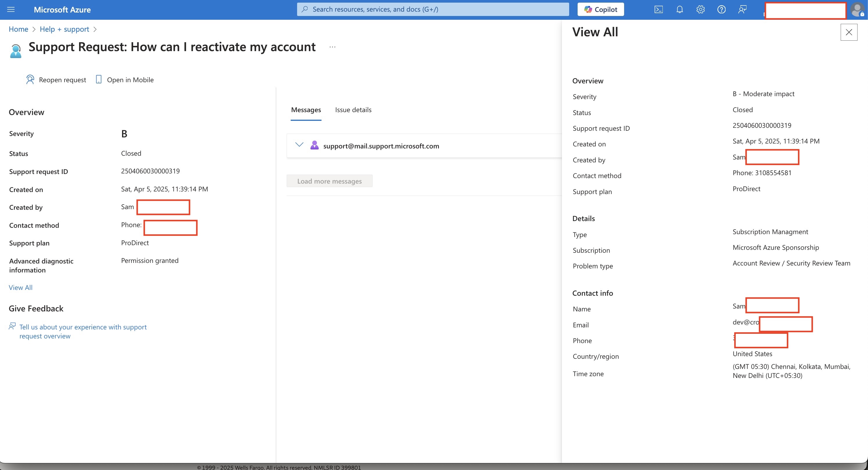The image size is (868, 470).
Task: Open the notifications bell
Action: [x=680, y=9]
